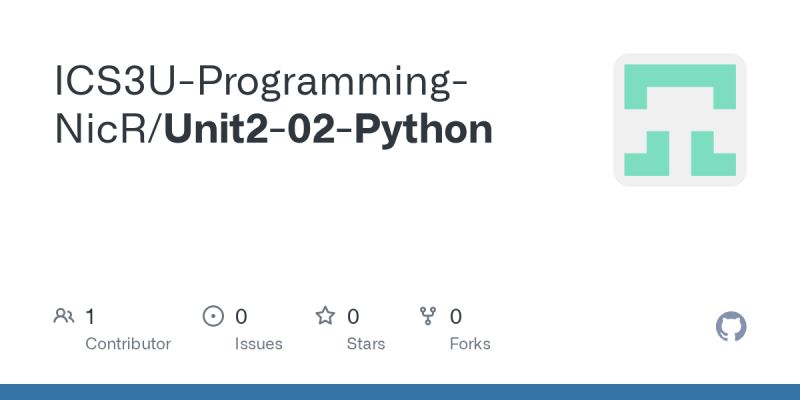The width and height of the screenshot is (800, 400).
Task: Click the 'Stars' label
Action: 366,344
